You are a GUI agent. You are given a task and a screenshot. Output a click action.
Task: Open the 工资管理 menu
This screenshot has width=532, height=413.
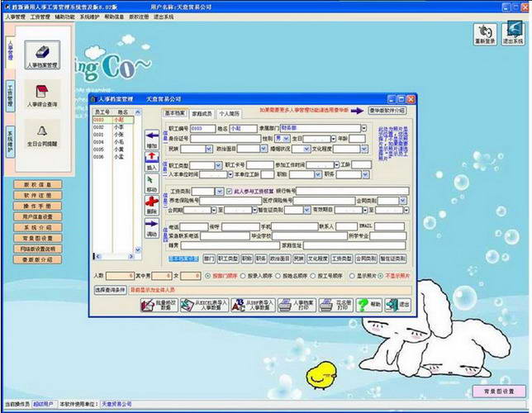[40, 17]
